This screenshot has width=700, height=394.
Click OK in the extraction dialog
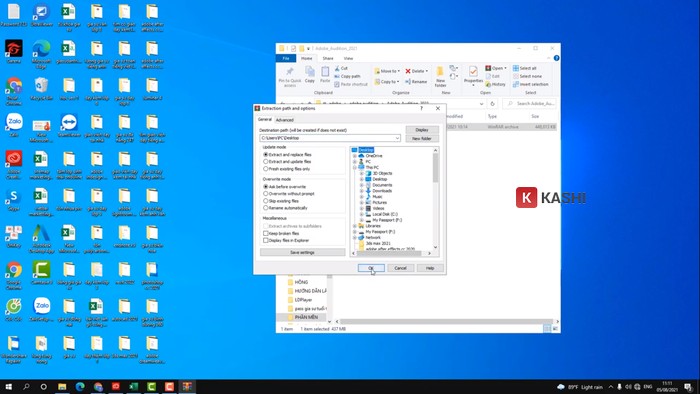371,268
